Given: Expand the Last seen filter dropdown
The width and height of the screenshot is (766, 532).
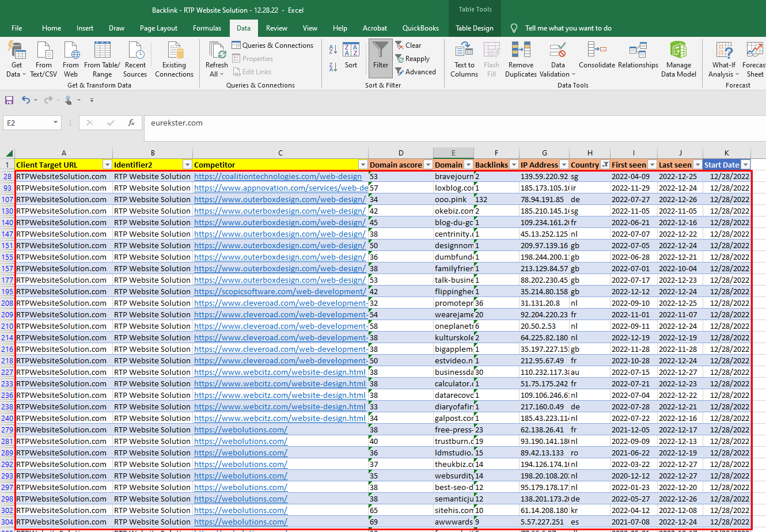Looking at the screenshot, I should click(x=697, y=165).
